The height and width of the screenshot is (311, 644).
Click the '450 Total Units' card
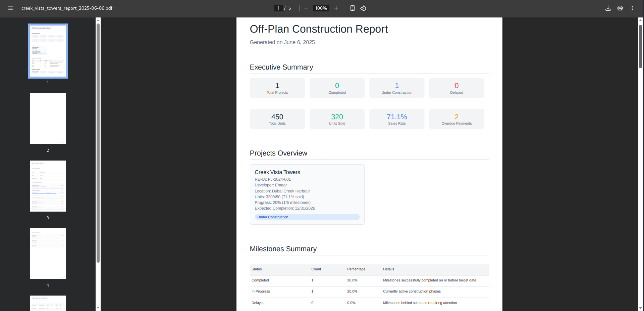(x=277, y=119)
